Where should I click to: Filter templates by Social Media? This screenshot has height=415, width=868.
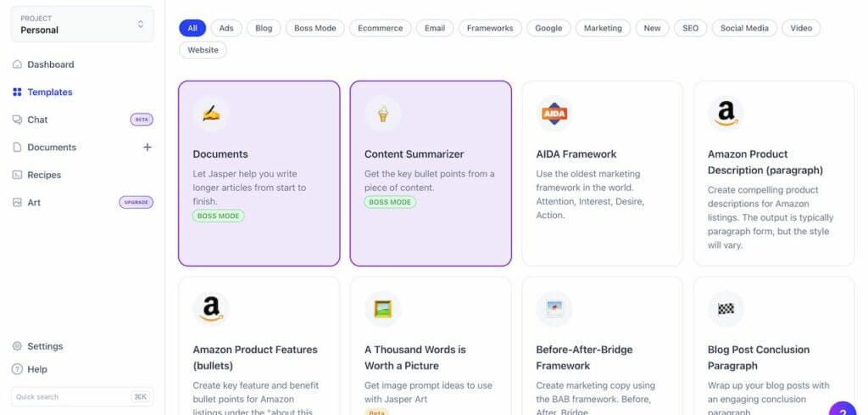pyautogui.click(x=744, y=28)
